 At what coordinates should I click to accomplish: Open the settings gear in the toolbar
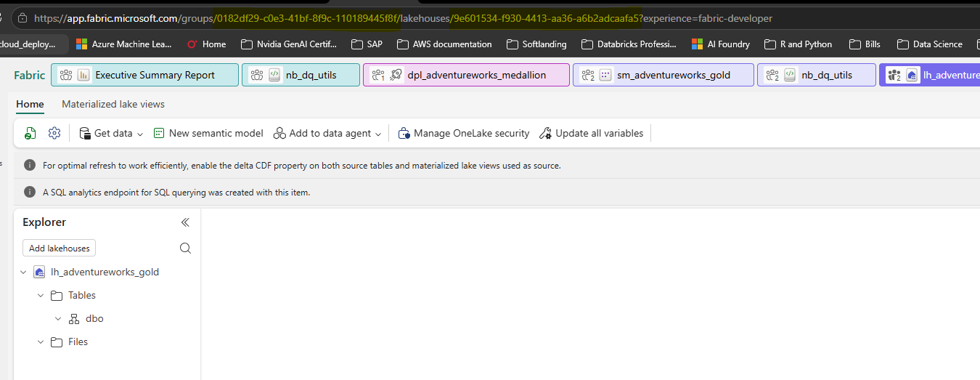pos(54,133)
